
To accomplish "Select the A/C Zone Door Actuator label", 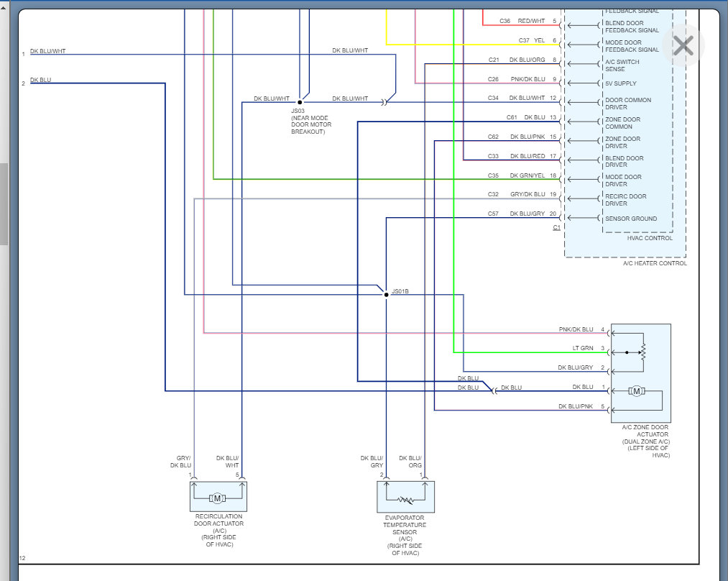I will (x=646, y=442).
